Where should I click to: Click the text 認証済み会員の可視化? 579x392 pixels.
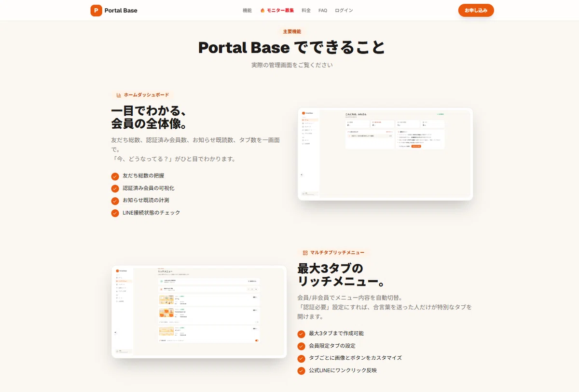pyautogui.click(x=149, y=189)
